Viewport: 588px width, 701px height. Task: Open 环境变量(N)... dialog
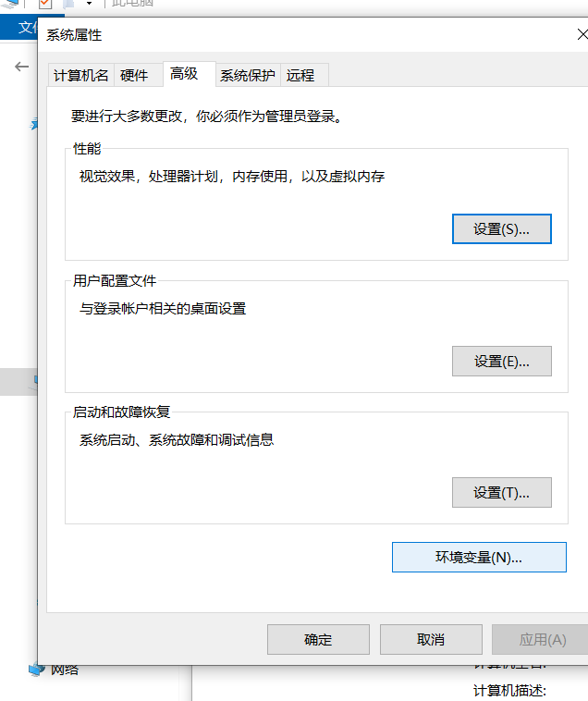point(479,557)
